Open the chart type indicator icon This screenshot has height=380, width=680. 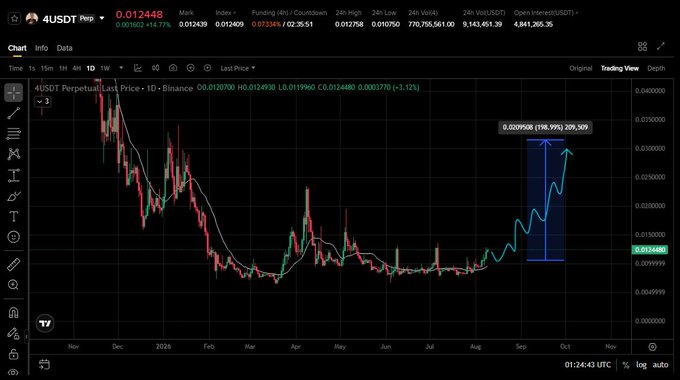[137, 68]
